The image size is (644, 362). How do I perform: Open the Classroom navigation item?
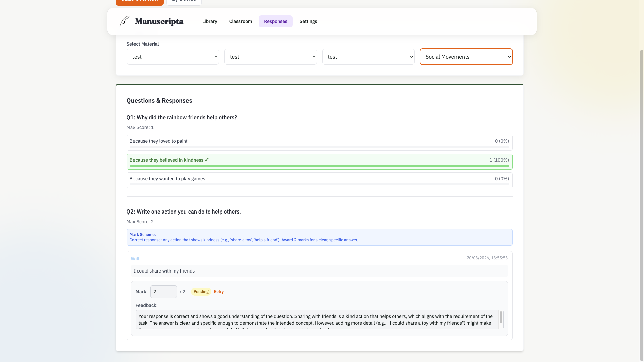(x=240, y=21)
